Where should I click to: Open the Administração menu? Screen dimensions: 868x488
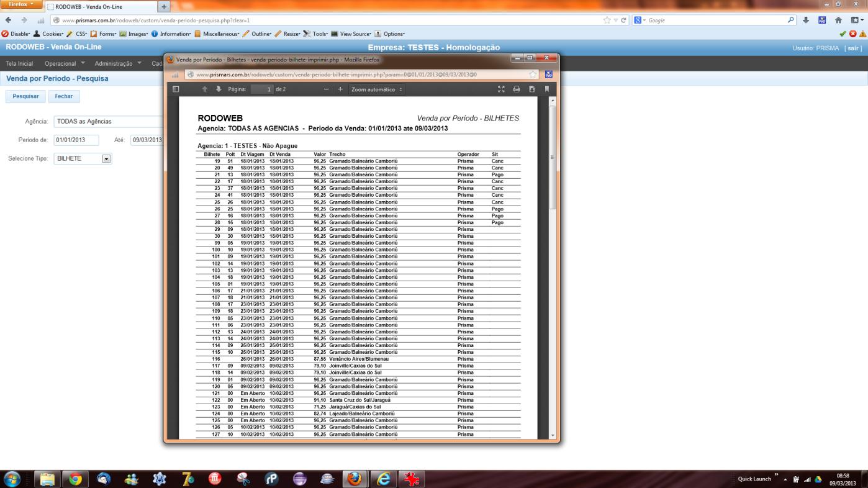118,63
